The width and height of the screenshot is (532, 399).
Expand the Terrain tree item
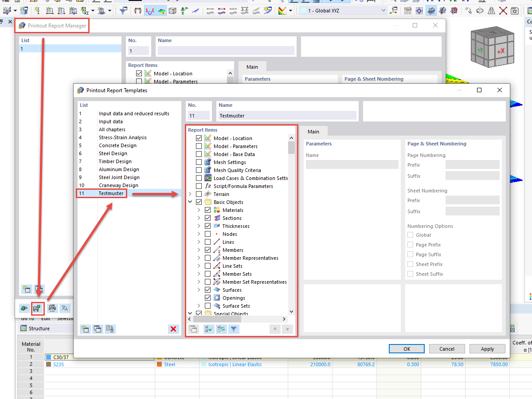[190, 194]
